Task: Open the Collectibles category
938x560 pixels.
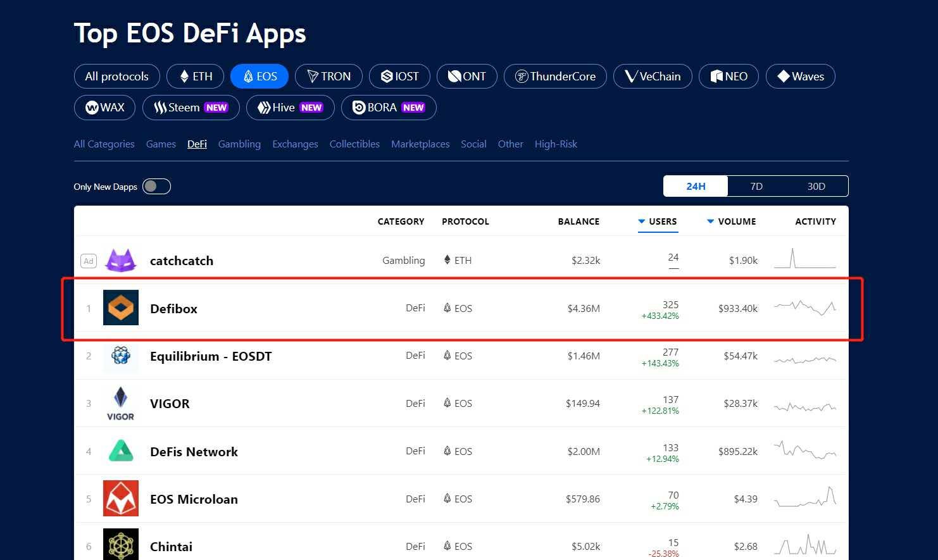Action: (x=354, y=144)
